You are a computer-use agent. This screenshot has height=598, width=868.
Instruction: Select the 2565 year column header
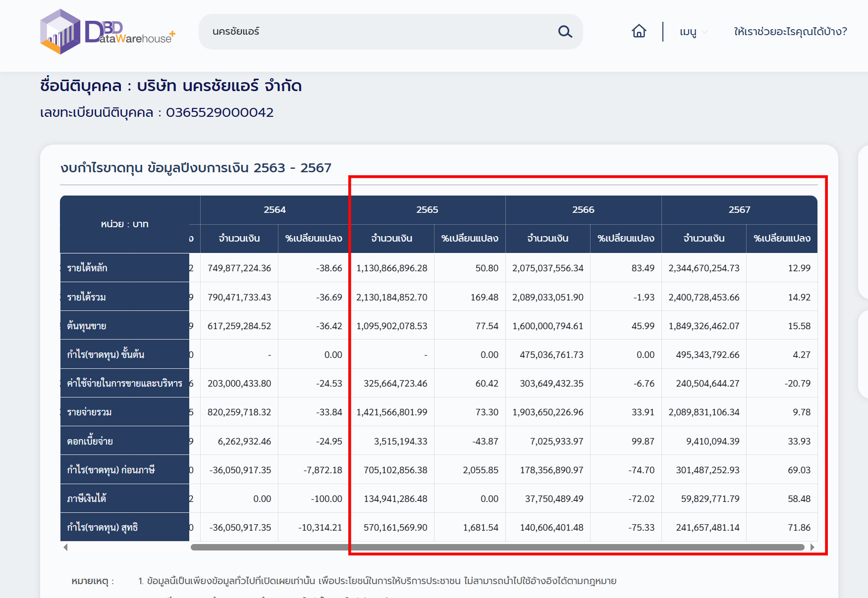pyautogui.click(x=427, y=210)
